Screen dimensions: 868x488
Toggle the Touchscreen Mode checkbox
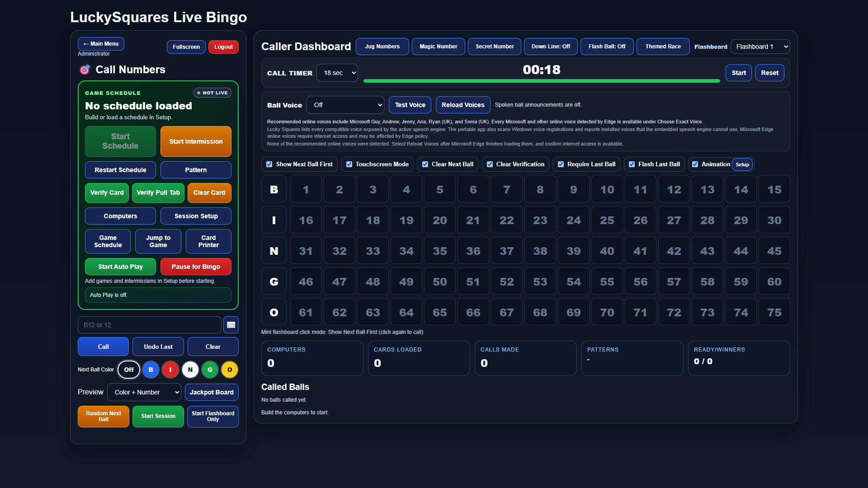pyautogui.click(x=349, y=164)
